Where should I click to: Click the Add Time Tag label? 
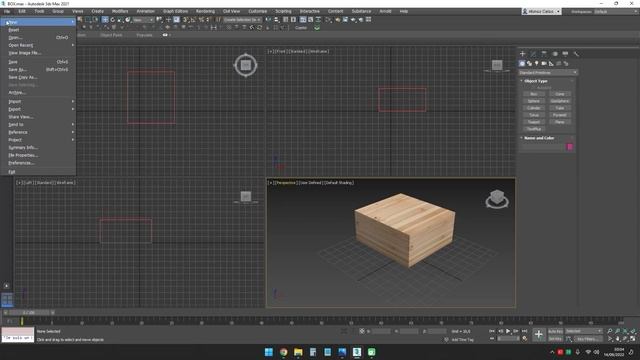pos(462,340)
